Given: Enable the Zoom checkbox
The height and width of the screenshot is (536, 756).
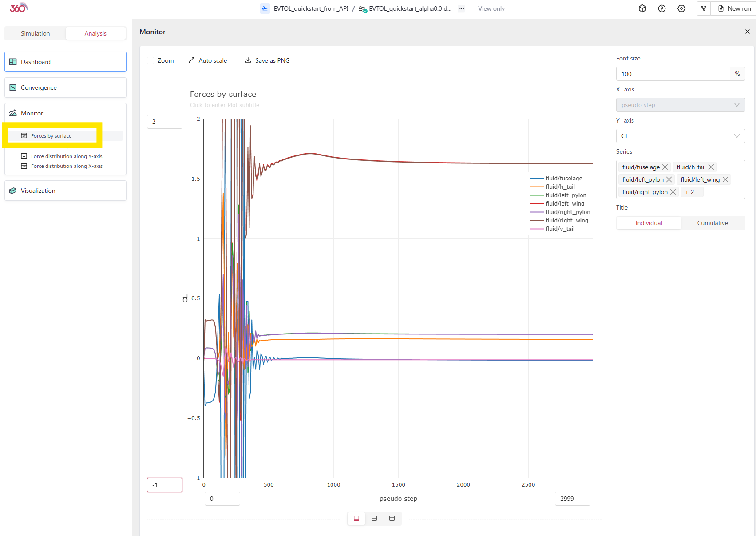Looking at the screenshot, I should pos(150,60).
